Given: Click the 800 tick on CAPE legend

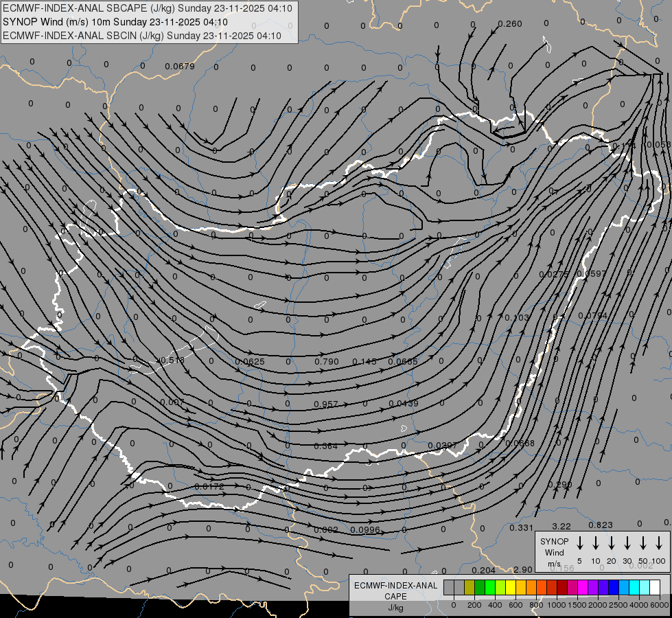Looking at the screenshot, I should coord(536,605).
